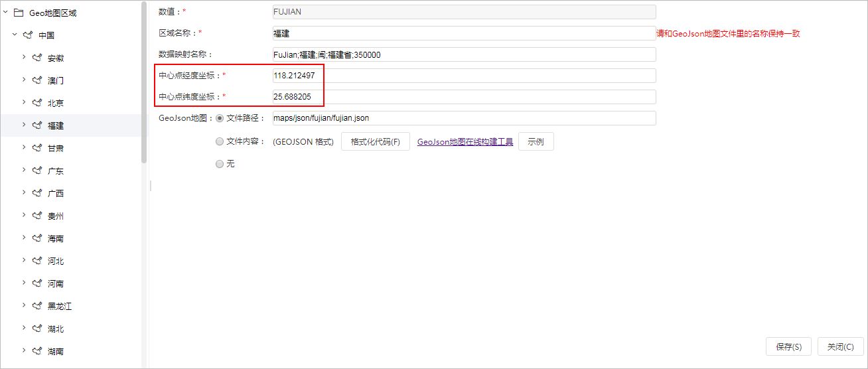
Task: Click the 区域名称 input field
Action: [x=464, y=33]
